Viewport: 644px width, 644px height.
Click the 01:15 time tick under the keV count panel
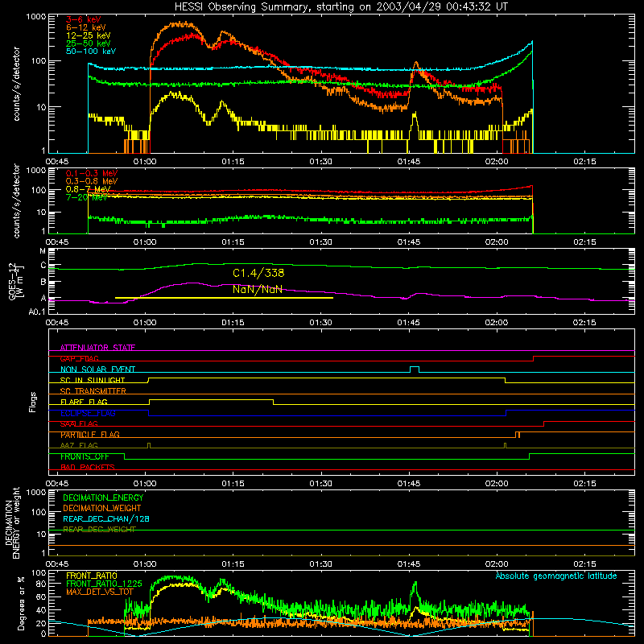tap(233, 162)
